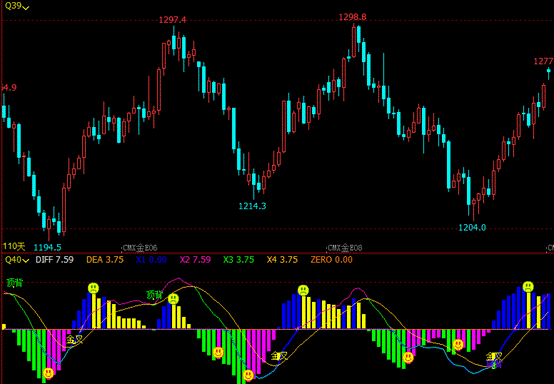Select the DIFF 7.59 indicator label
554x384 pixels.
coord(54,260)
